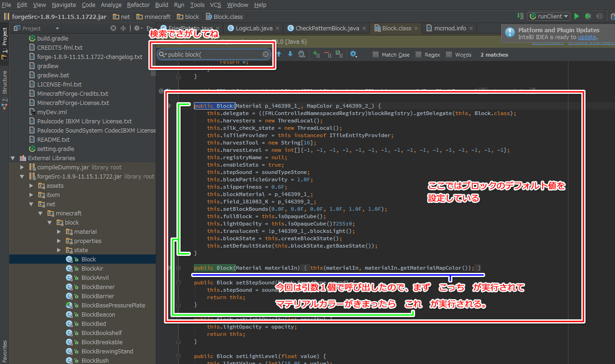Collapse minecraft package node
Screen dimensions: 615x364
click(40, 213)
